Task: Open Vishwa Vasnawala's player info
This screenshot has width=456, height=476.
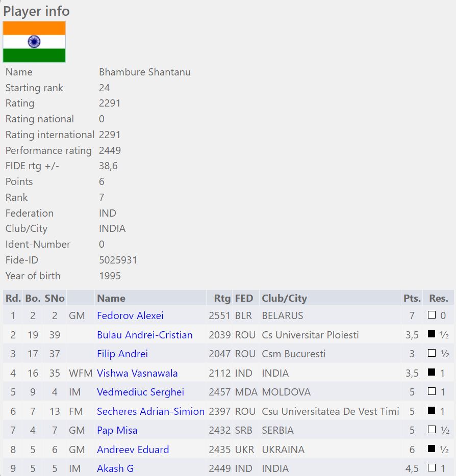Action: tap(137, 373)
